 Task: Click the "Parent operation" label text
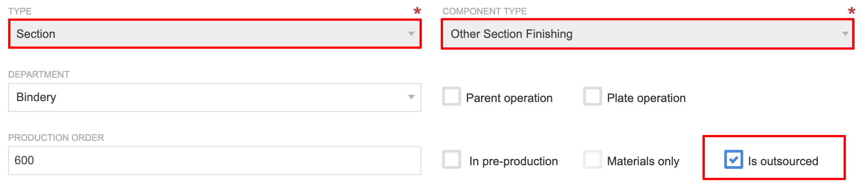[509, 98]
